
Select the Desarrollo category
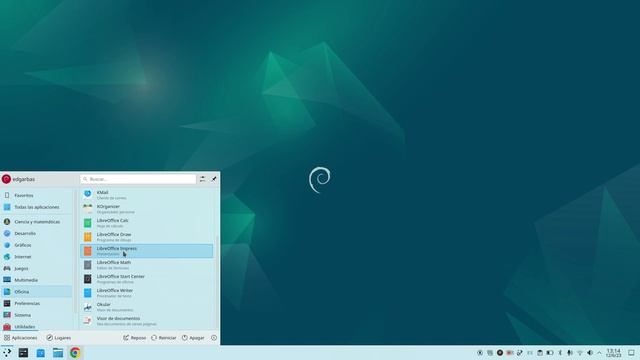coord(37,233)
